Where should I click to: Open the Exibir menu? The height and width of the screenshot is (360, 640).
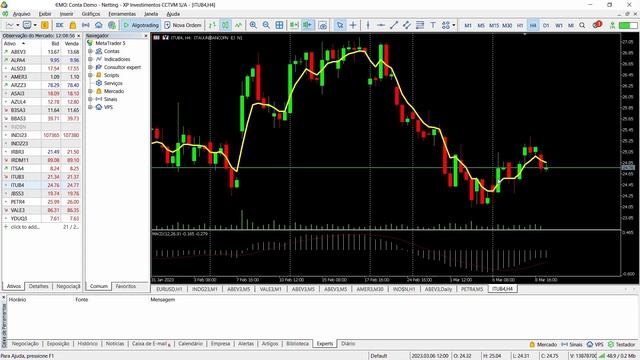[45, 14]
